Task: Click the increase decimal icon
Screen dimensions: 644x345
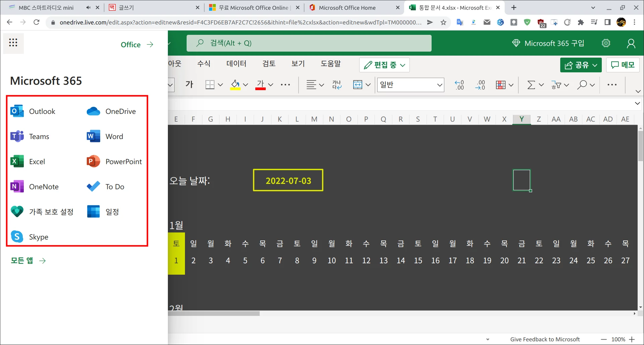Action: (459, 85)
